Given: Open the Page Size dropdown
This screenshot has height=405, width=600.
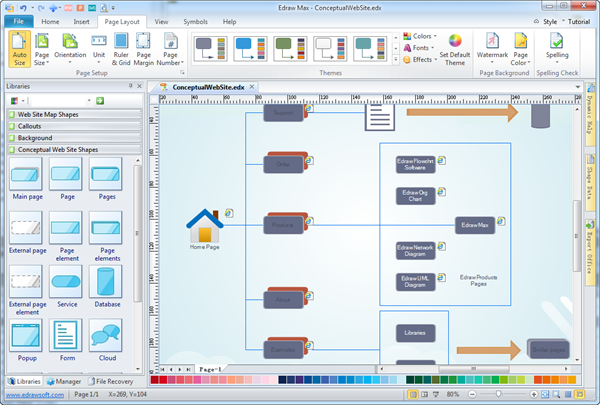Looking at the screenshot, I should pos(43,50).
